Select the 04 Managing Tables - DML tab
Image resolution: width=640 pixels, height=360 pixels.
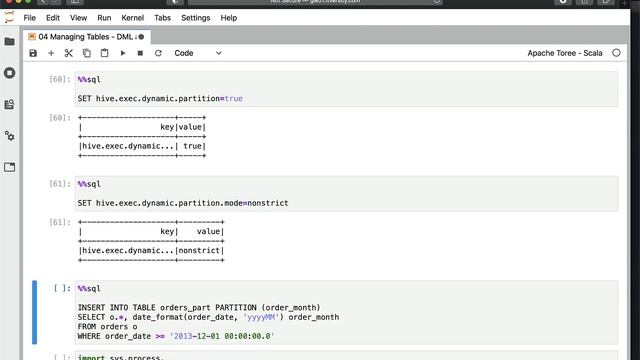click(x=87, y=37)
